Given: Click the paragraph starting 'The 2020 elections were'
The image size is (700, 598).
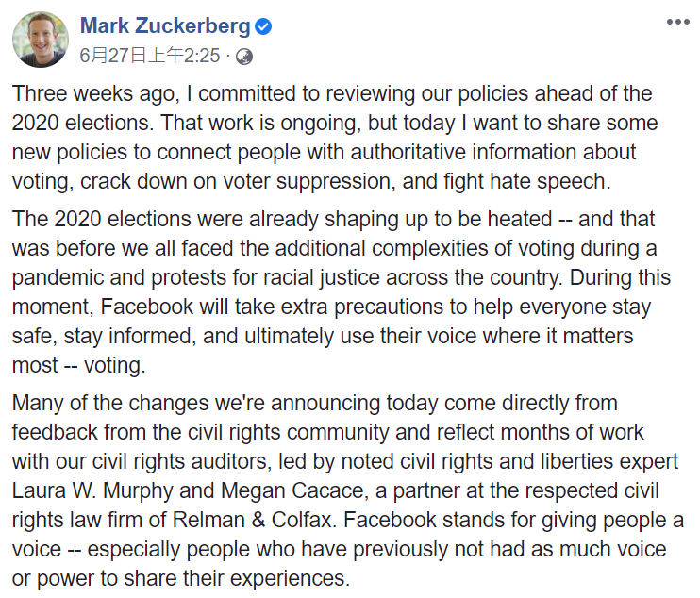Looking at the screenshot, I should tap(342, 292).
